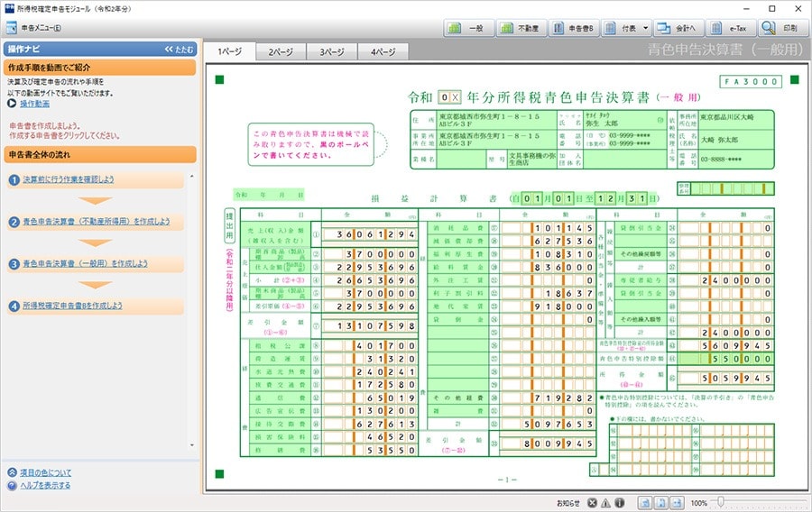The width and height of the screenshot is (812, 512).
Task: Collapse the 操作ナビ panel with たたむ
Action: tap(180, 50)
